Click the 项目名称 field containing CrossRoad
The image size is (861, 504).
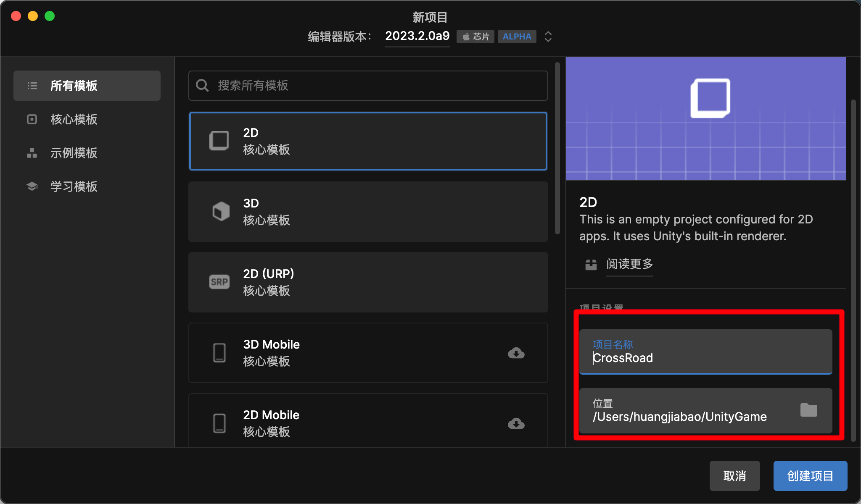tap(706, 352)
